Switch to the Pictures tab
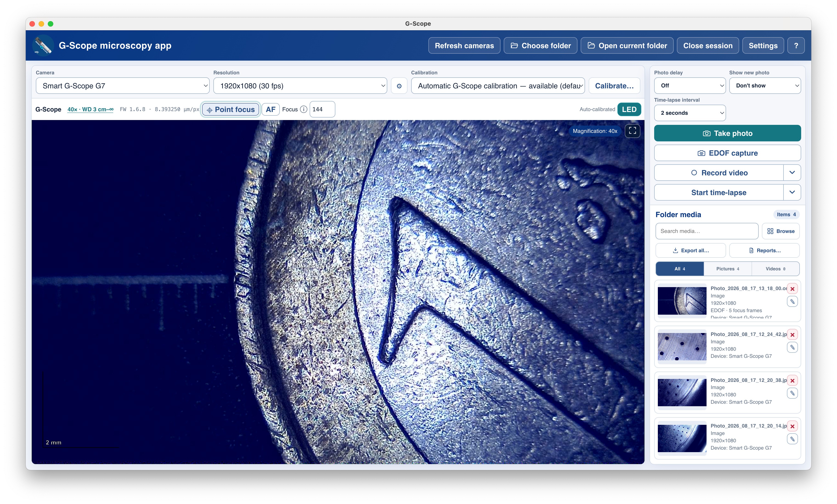 coord(727,269)
